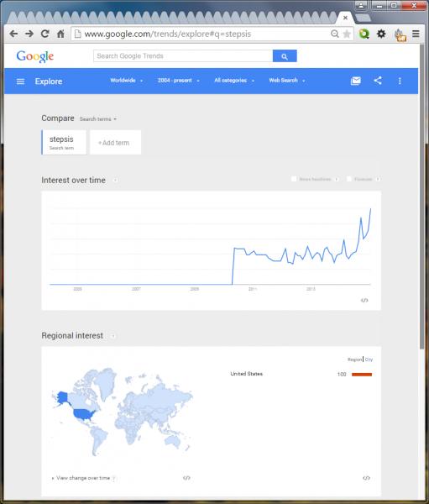Click the blue search magnifier button
Viewport: 429px width, 504px height.
285,56
